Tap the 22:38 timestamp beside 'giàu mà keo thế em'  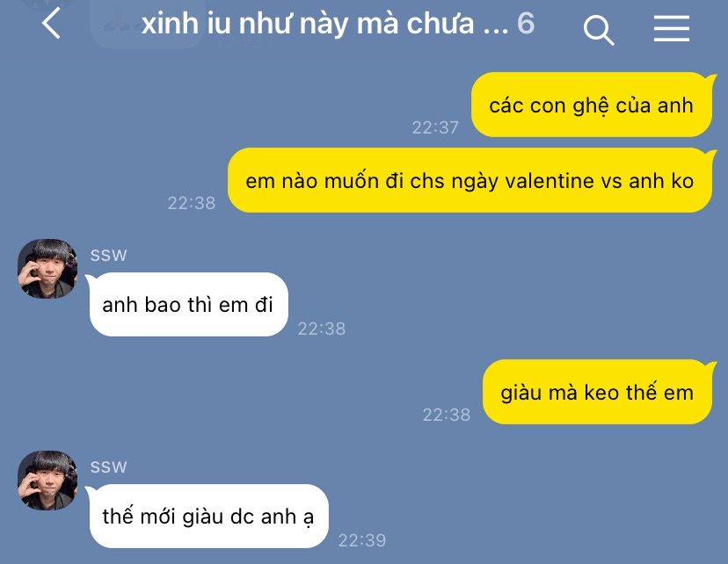point(446,414)
